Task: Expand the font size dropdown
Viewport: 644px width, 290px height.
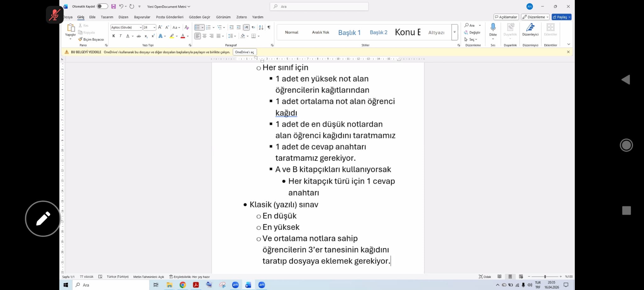Action: point(154,27)
